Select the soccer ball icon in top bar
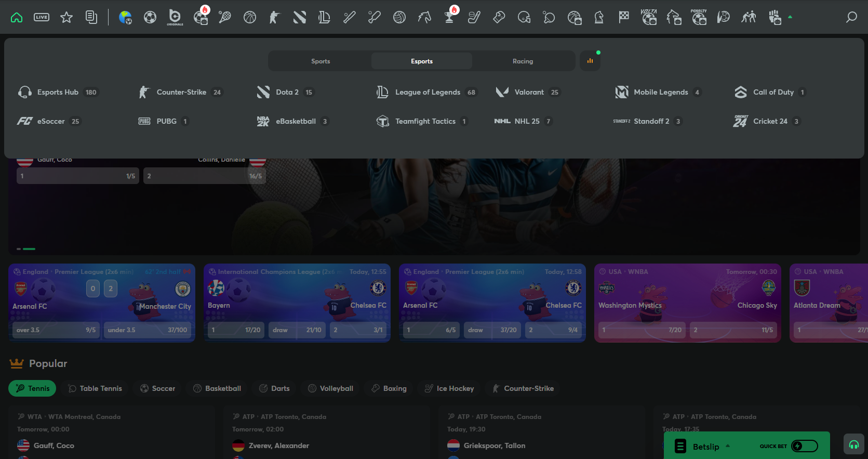Screen dimensions: 868x459 [x=150, y=18]
